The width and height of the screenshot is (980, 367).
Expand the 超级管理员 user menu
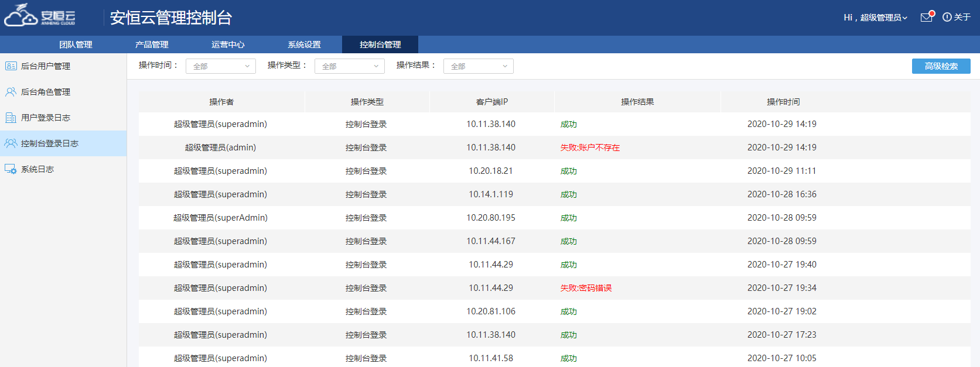tap(883, 18)
